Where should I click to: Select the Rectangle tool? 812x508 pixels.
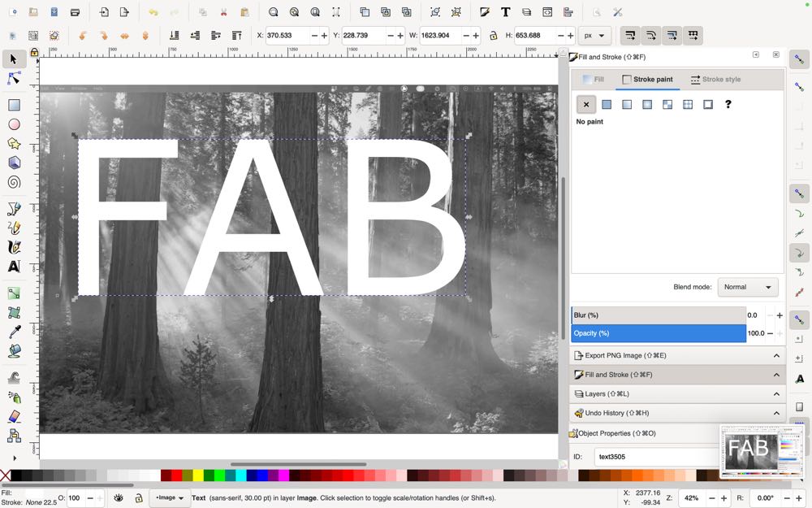pos(14,105)
